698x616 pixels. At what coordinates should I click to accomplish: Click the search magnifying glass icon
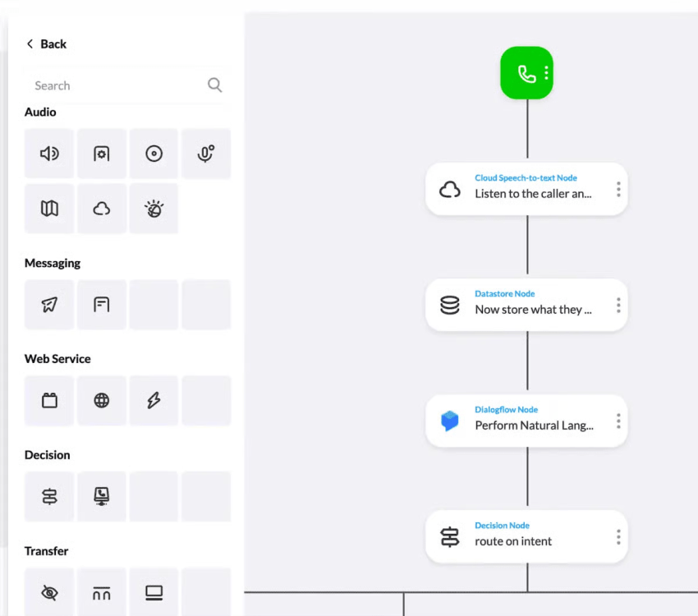click(214, 85)
